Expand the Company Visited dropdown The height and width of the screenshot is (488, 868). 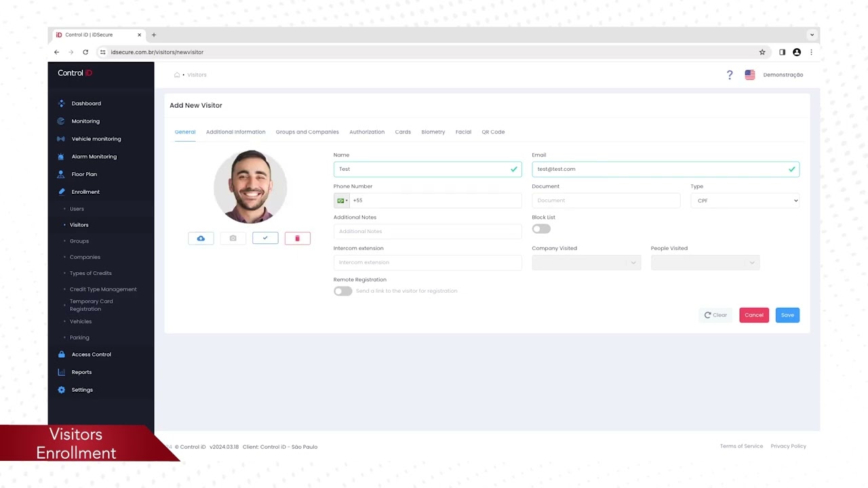[586, 262]
